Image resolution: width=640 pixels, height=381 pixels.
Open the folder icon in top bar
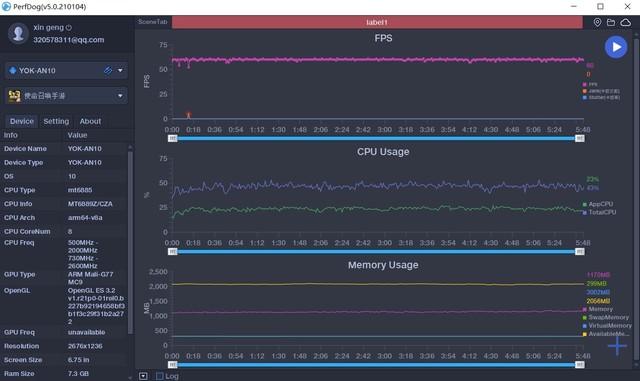click(611, 22)
